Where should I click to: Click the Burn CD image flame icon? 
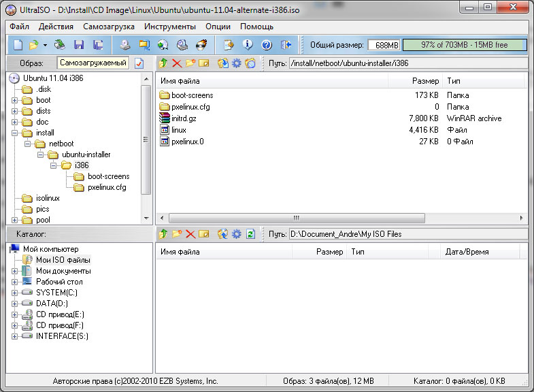click(201, 45)
